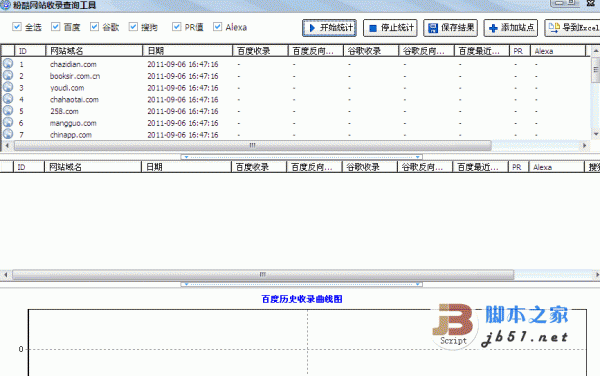
Task: Click upper table PR column header
Action: [520, 51]
